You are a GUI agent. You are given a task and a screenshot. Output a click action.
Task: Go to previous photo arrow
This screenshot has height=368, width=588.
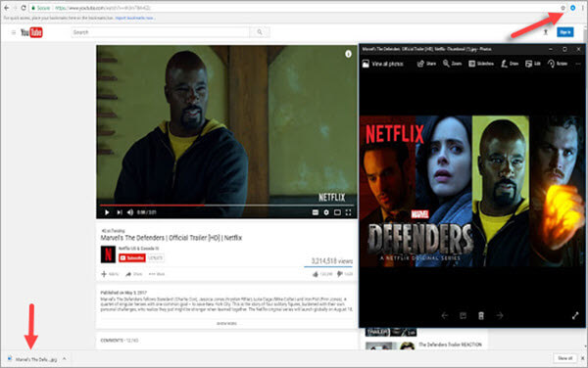pos(445,315)
